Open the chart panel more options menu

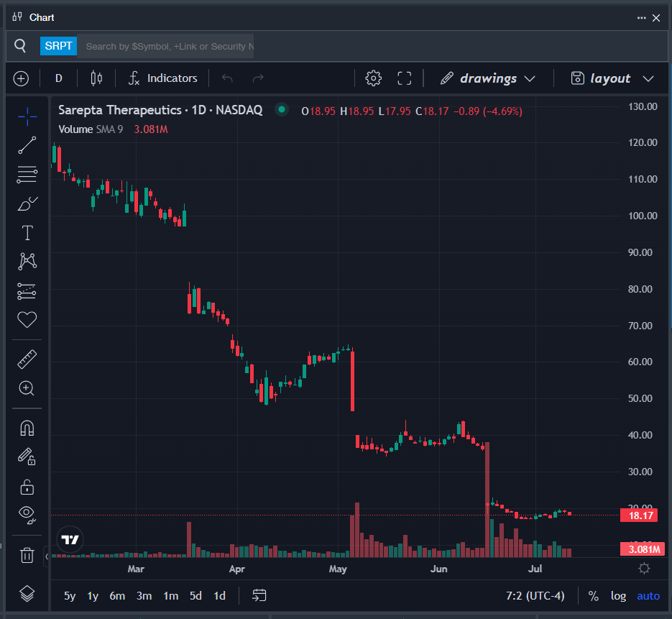[x=641, y=17]
